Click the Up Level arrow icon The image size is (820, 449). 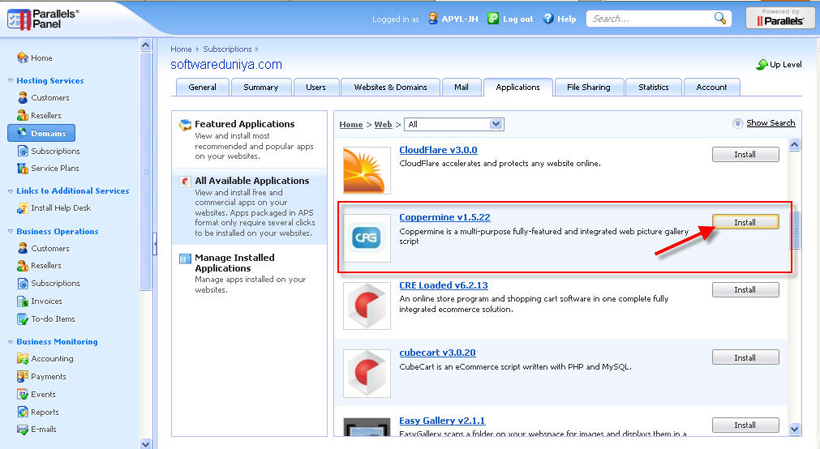(762, 64)
